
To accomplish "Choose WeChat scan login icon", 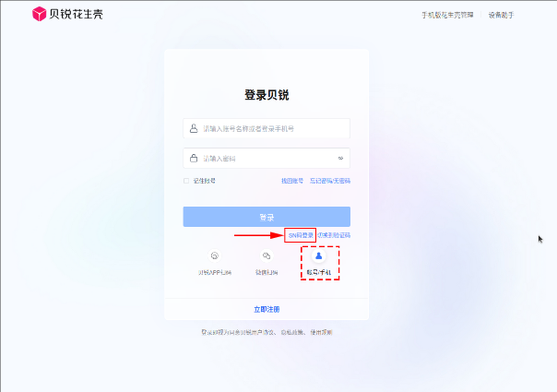I will (267, 255).
